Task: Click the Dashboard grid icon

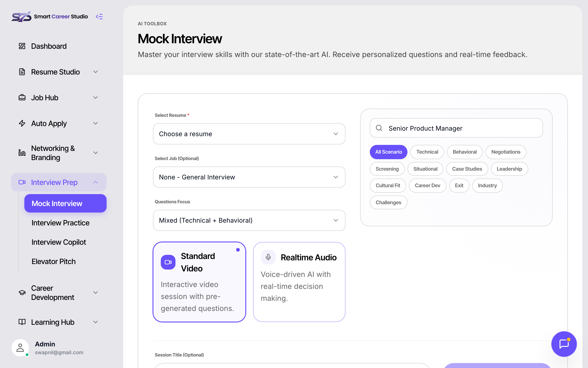Action: point(22,46)
